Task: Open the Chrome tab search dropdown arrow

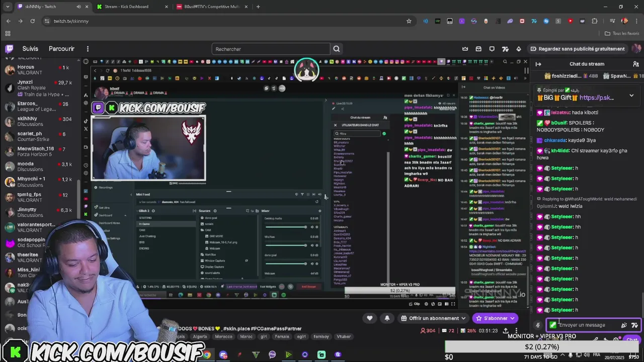Action: click(x=8, y=7)
